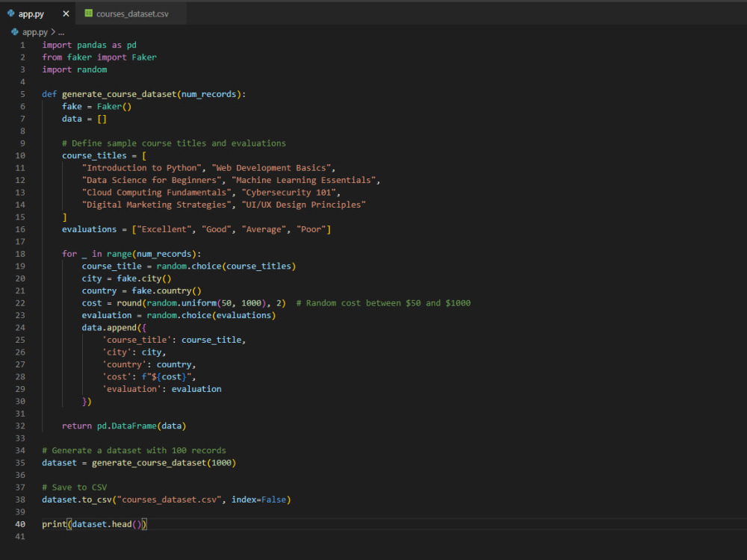
Task: Click the CSV icon on courses_dataset.csv tab
Action: 89,13
